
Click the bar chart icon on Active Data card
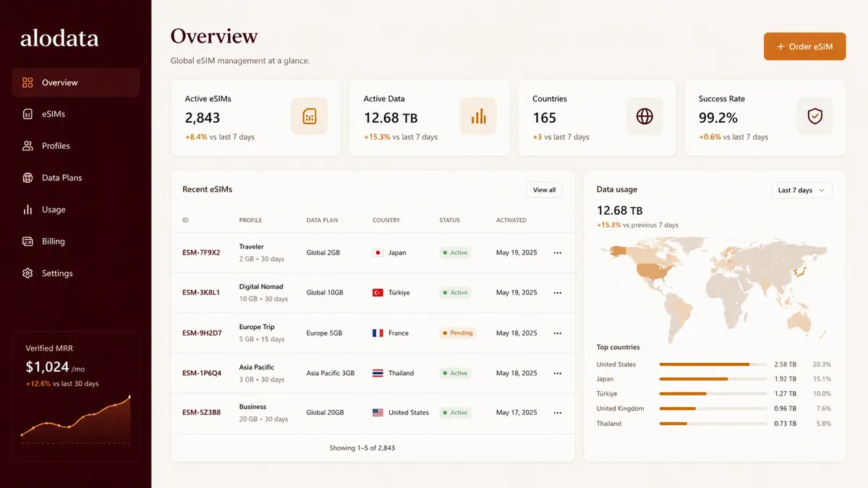(x=478, y=116)
